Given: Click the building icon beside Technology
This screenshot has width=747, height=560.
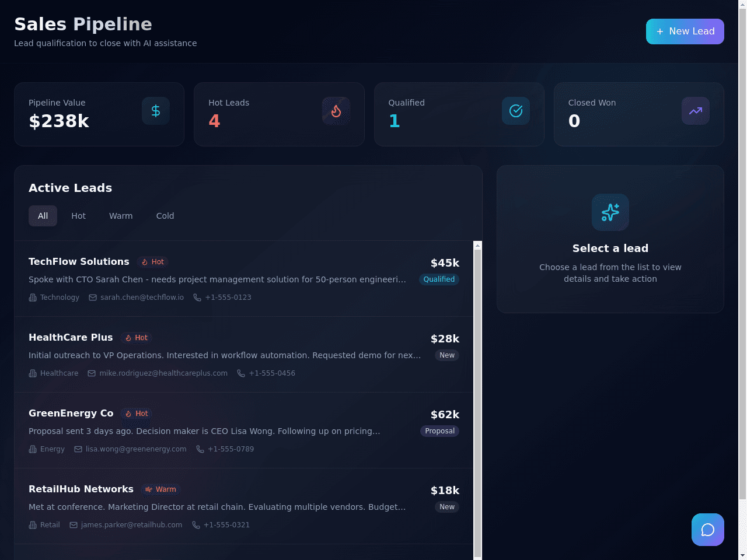Looking at the screenshot, I should coord(33,297).
